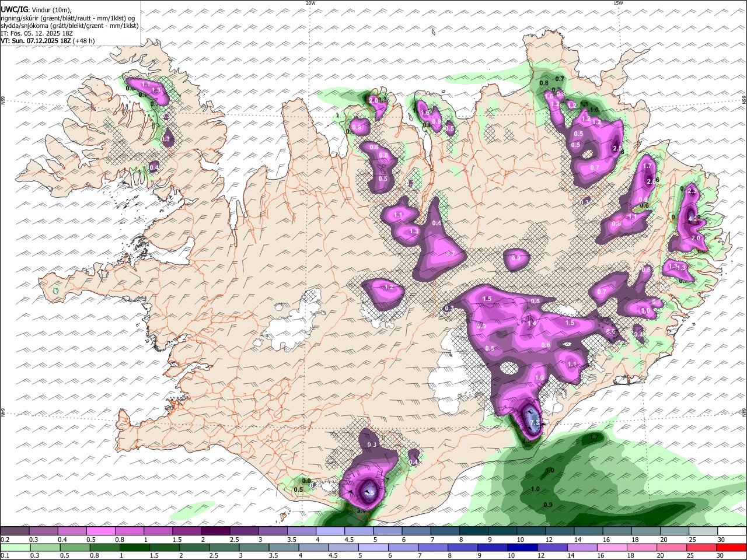Click the 'IT: Fös. 05. 12. 2025 18Z' line

(37, 33)
